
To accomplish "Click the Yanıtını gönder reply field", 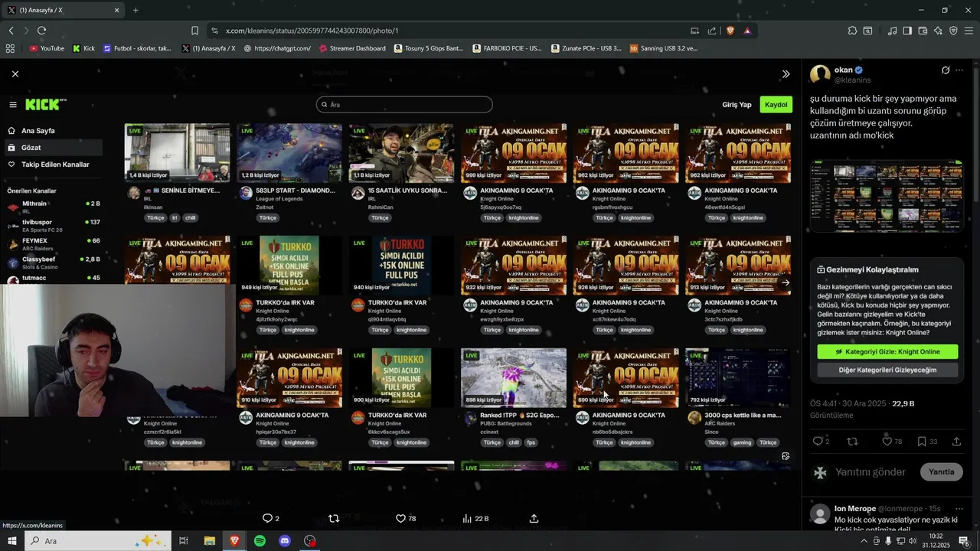I will coord(871,472).
